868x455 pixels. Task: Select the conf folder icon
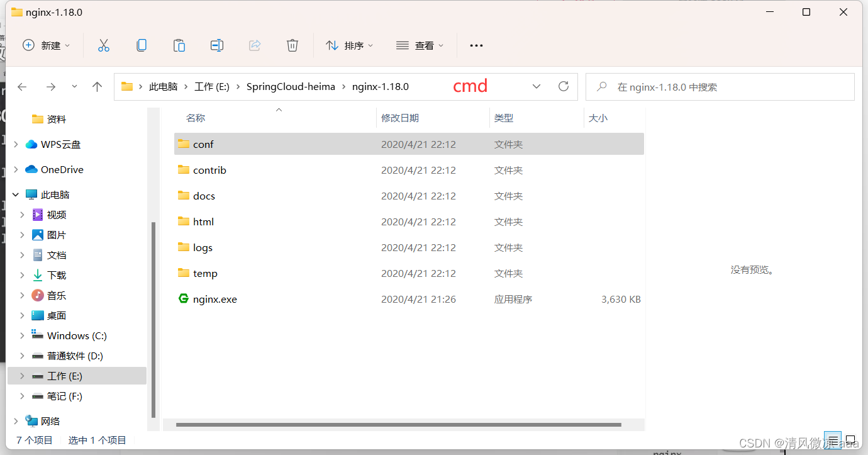point(184,144)
